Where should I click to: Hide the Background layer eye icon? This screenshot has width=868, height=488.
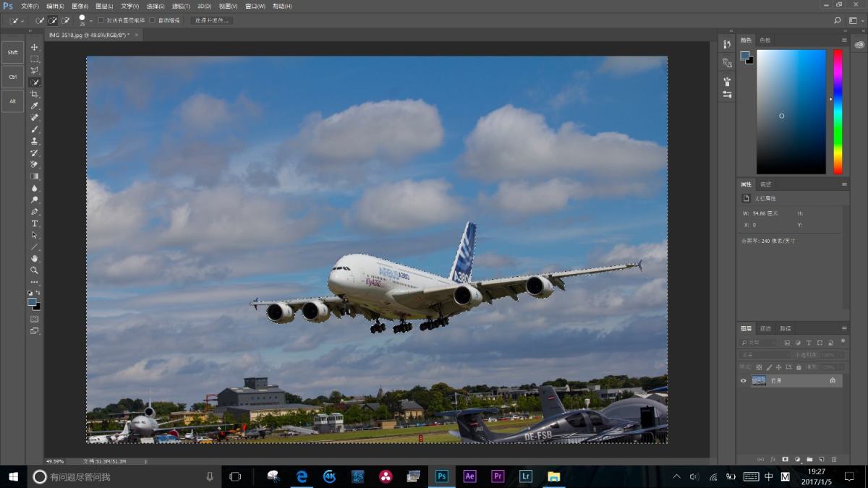tap(743, 380)
